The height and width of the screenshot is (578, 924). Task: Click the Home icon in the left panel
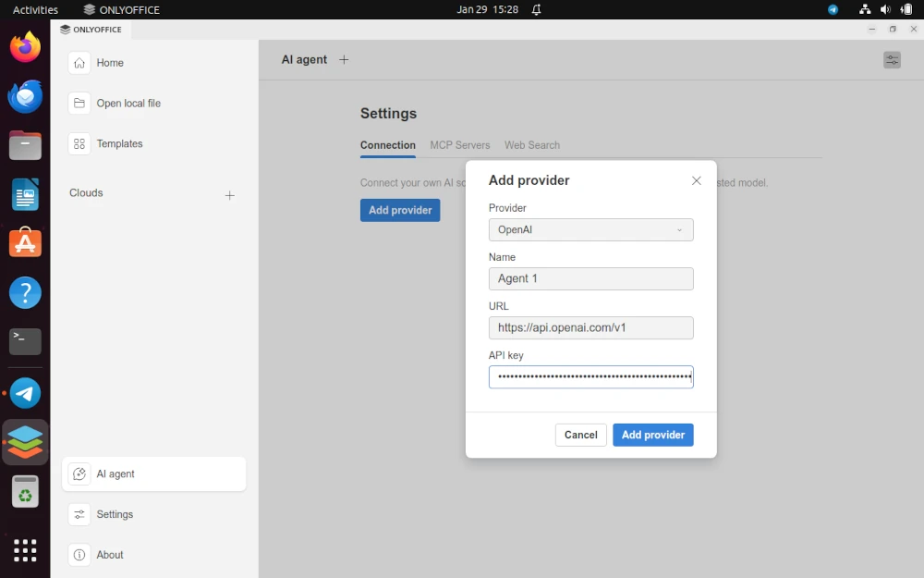pyautogui.click(x=81, y=62)
